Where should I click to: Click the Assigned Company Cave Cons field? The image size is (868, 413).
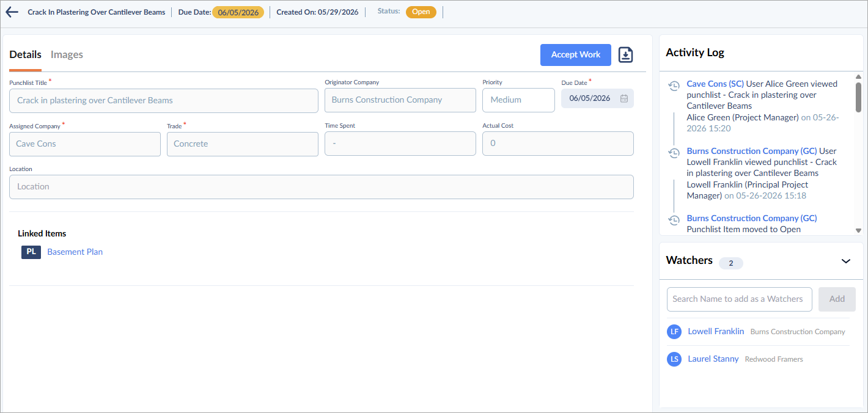(x=85, y=144)
